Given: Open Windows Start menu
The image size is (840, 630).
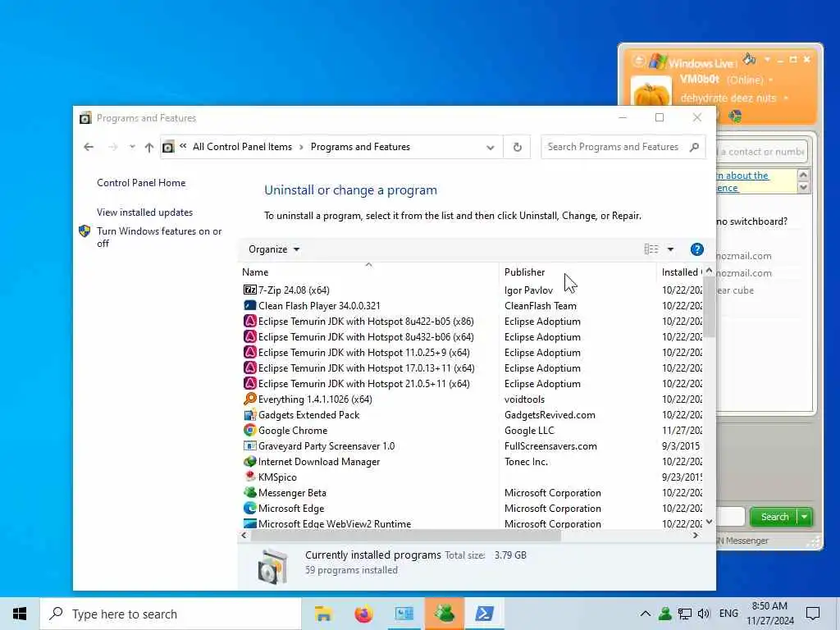Looking at the screenshot, I should coord(20,614).
